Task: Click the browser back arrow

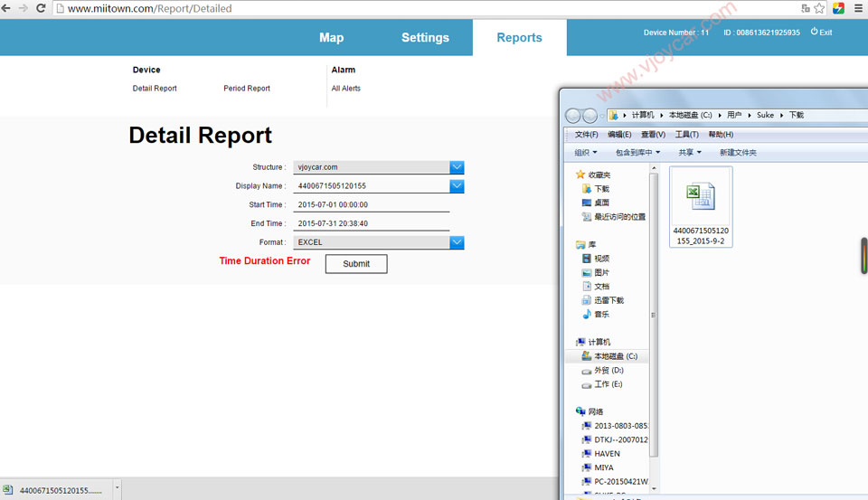Action: (8, 8)
